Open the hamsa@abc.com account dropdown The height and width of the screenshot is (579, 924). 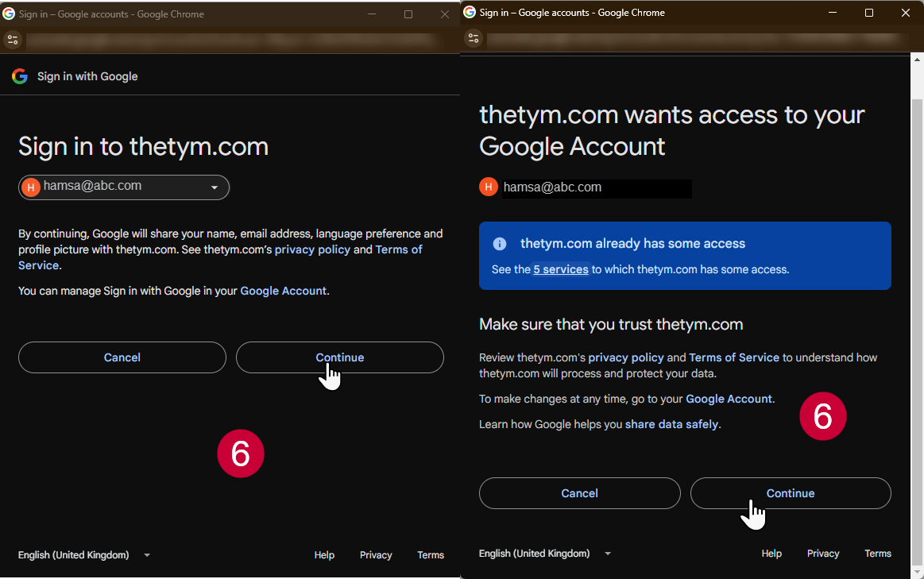click(124, 187)
